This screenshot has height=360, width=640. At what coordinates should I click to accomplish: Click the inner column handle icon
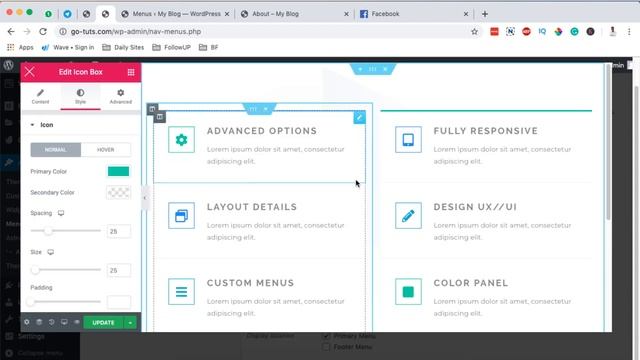(160, 117)
